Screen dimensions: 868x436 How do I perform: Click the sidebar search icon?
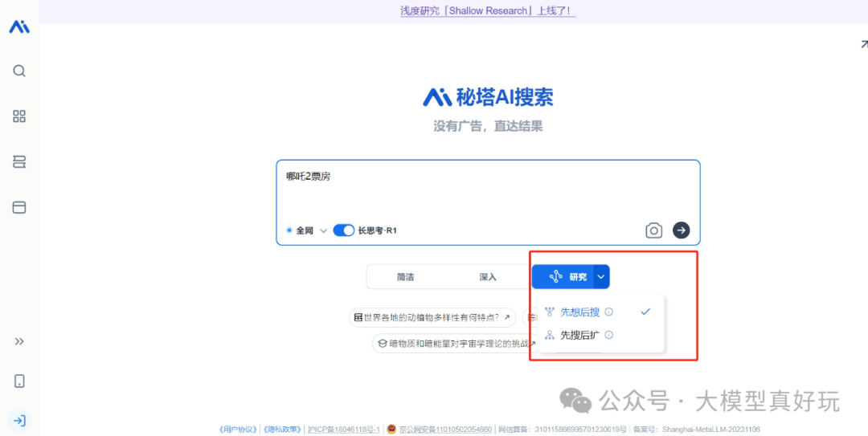point(19,71)
